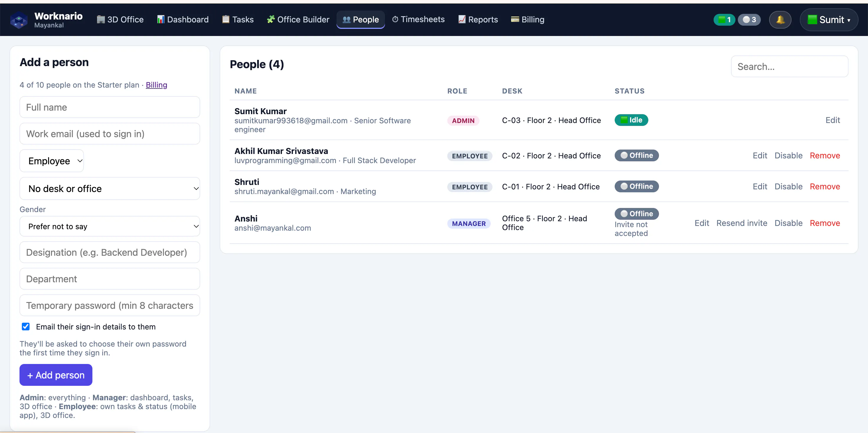Switch to Office Builder
This screenshot has width=868, height=433.
[298, 19]
